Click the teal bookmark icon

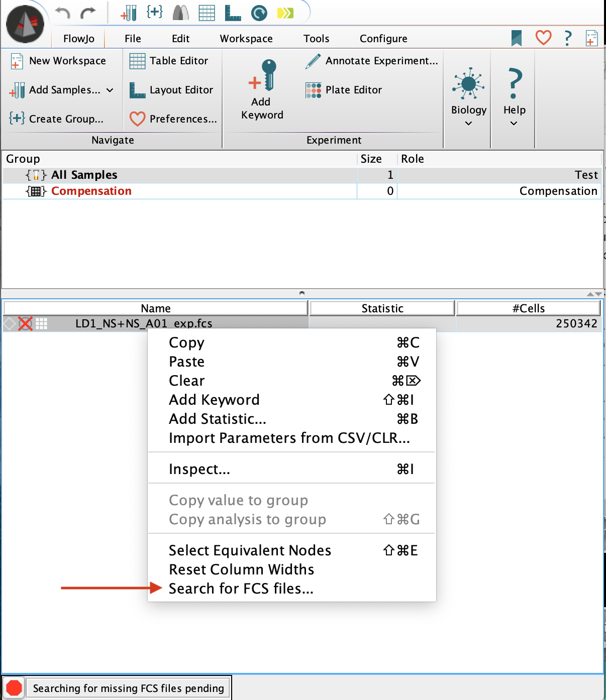click(x=517, y=38)
